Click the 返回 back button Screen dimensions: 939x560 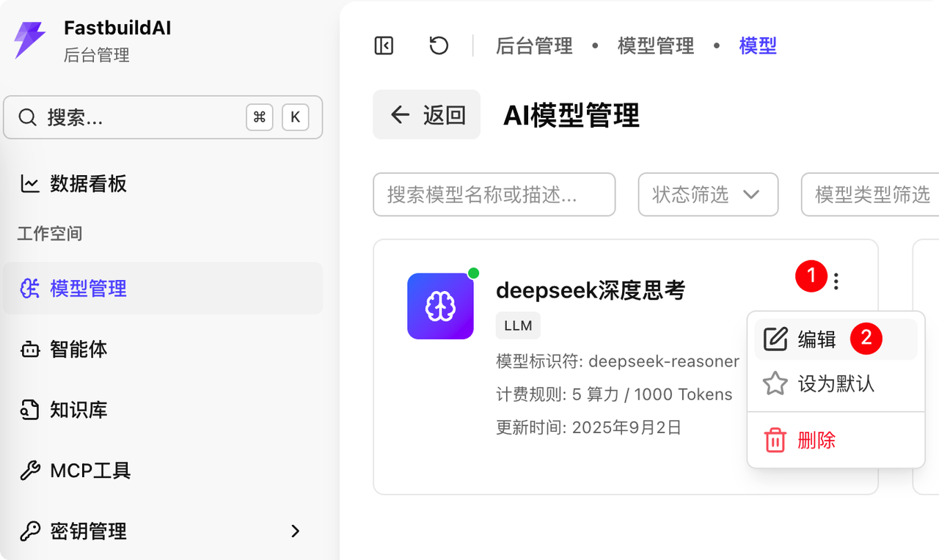pos(426,114)
